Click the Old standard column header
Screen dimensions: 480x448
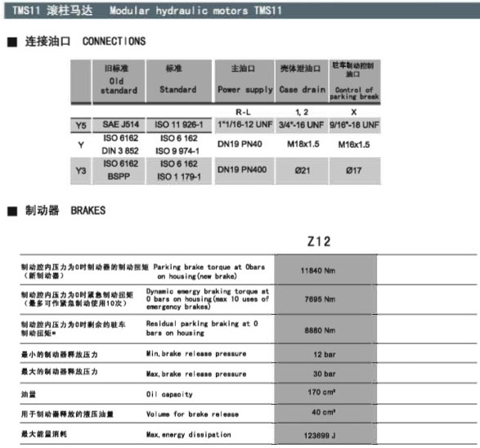[119, 81]
